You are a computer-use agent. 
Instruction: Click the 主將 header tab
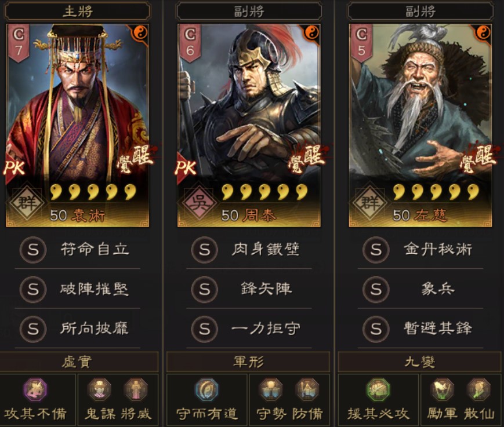78,11
